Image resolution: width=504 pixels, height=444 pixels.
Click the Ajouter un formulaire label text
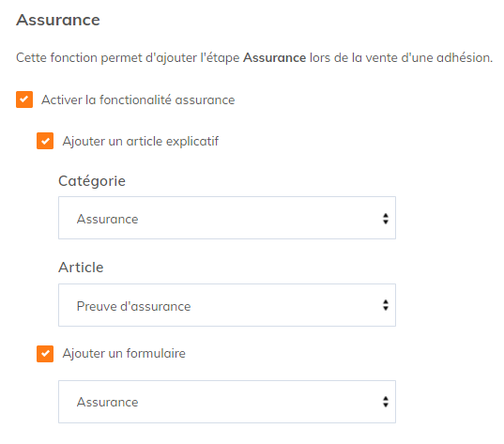(124, 353)
